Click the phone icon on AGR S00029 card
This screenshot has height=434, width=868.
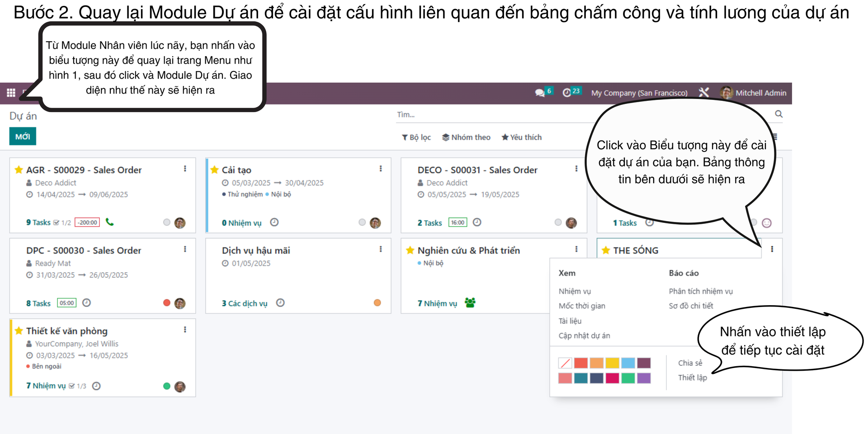(x=110, y=222)
